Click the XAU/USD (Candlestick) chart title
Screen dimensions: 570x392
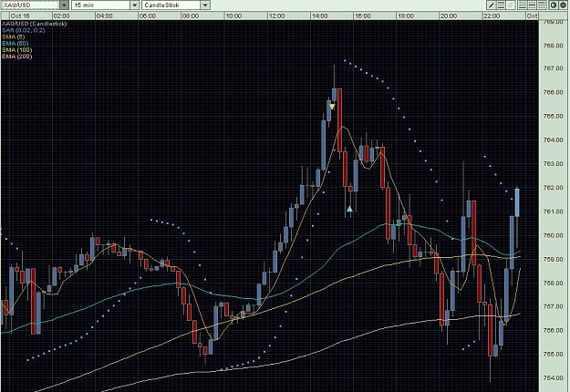point(35,24)
